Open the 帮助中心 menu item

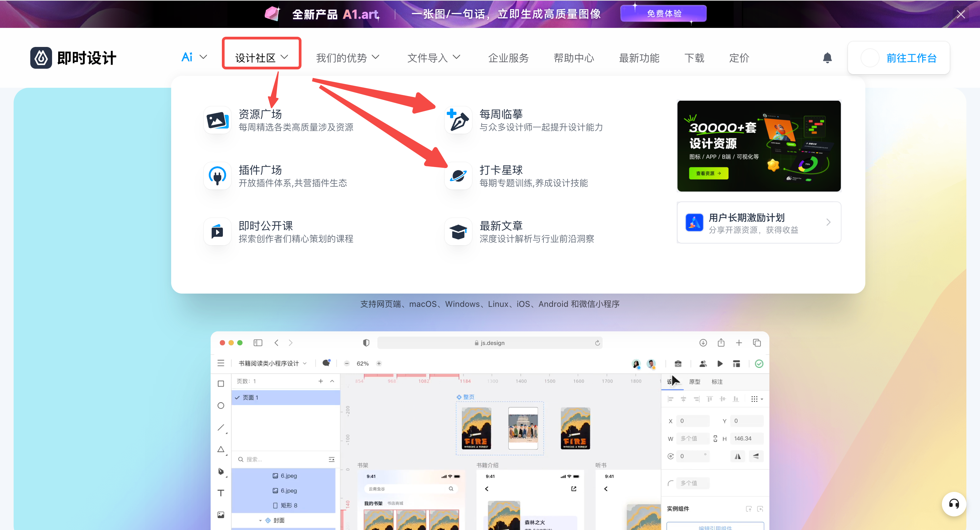(574, 58)
